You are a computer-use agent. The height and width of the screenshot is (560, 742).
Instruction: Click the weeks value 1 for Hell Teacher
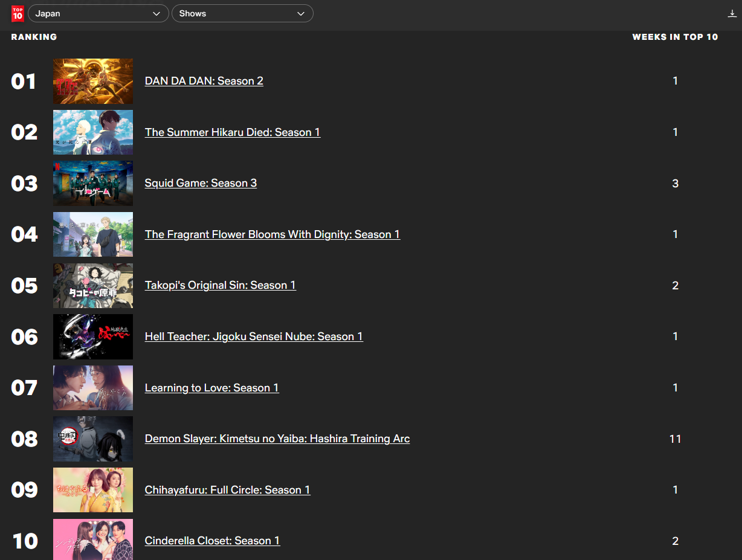coord(676,336)
